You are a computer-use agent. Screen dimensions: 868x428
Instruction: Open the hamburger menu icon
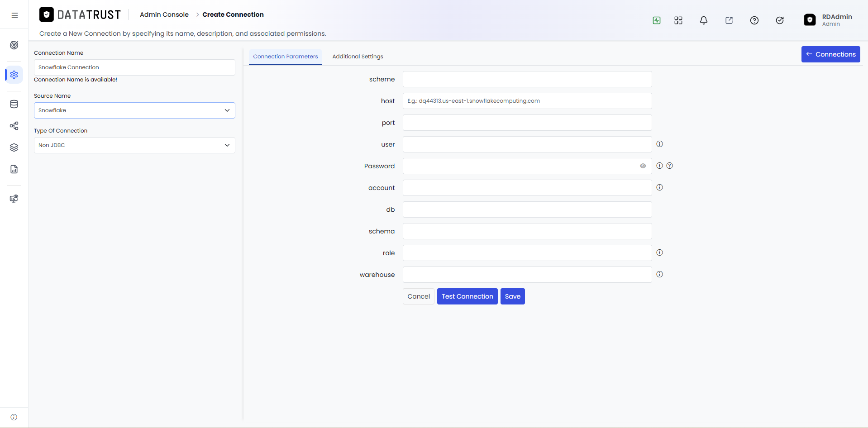click(x=14, y=15)
